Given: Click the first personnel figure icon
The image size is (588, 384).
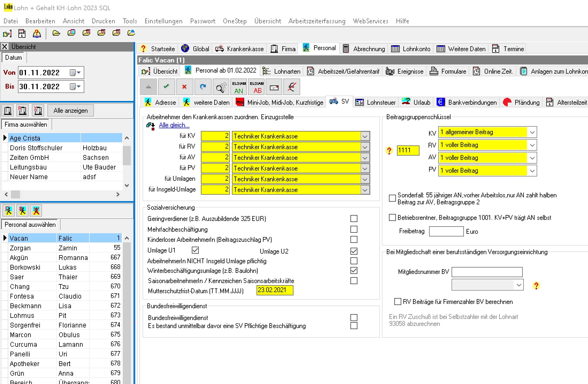Looking at the screenshot, I should pos(9,211).
